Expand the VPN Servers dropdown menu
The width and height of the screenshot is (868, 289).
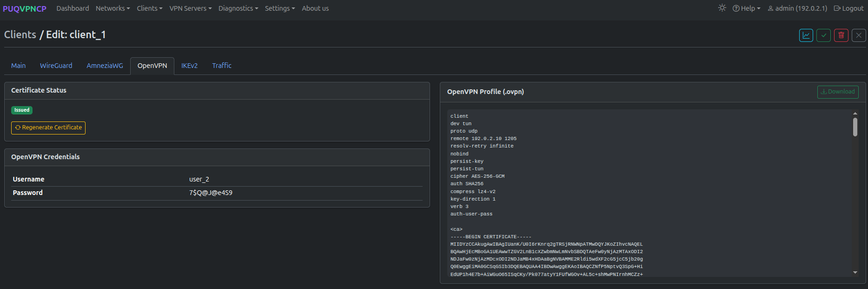pyautogui.click(x=191, y=8)
